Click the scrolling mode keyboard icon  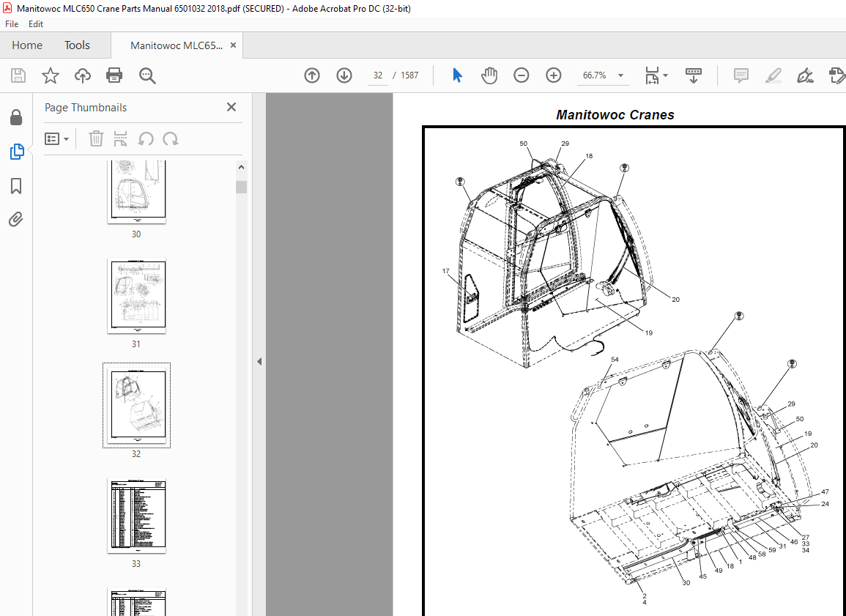[694, 75]
